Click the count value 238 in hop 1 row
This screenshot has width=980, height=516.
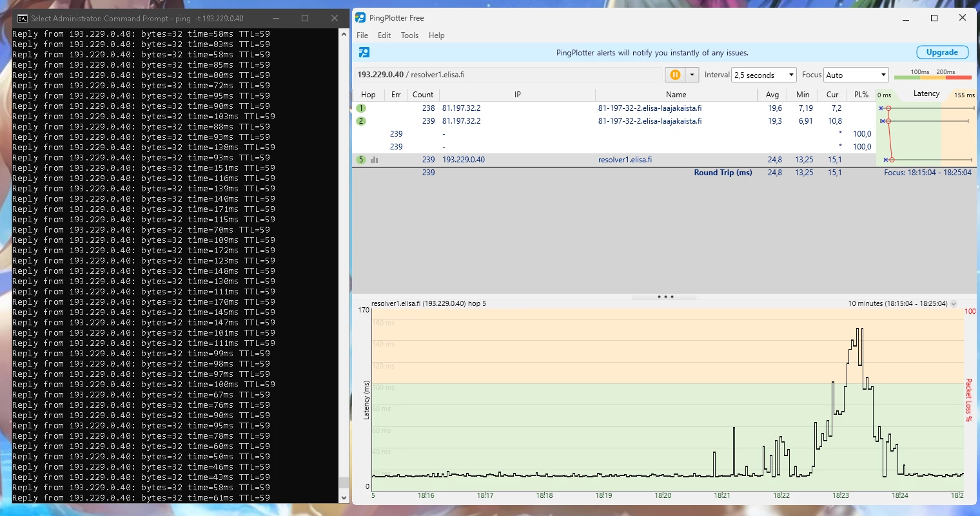pyautogui.click(x=428, y=108)
